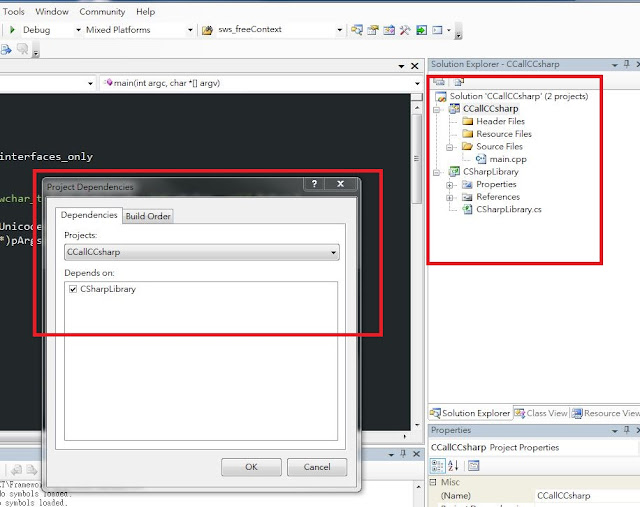Open the Help menu
The width and height of the screenshot is (640, 507).
[146, 12]
